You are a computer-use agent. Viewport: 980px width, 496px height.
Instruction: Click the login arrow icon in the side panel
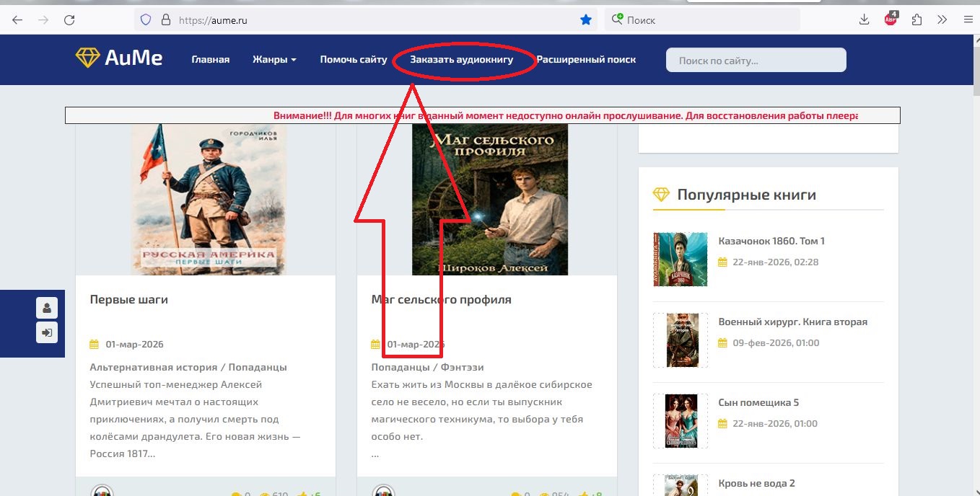point(47,333)
